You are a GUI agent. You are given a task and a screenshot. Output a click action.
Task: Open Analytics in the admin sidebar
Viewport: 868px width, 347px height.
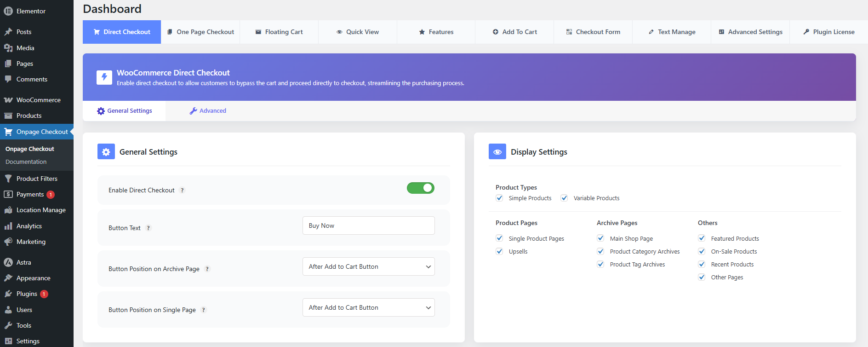tap(37, 226)
